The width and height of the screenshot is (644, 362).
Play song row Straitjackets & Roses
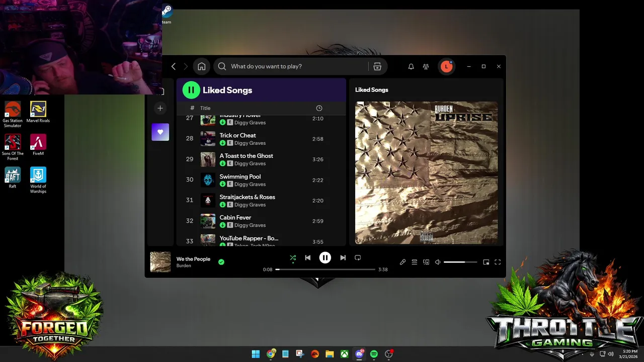[x=261, y=201]
